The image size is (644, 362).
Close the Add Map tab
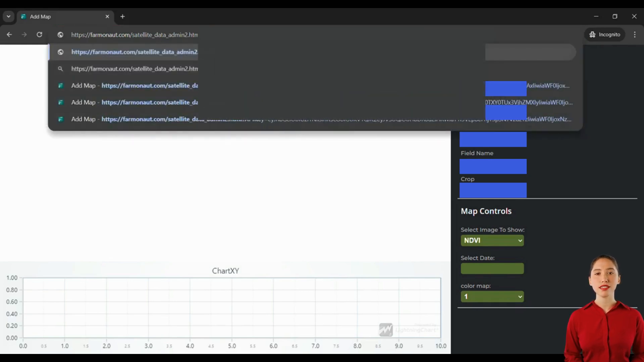click(107, 16)
